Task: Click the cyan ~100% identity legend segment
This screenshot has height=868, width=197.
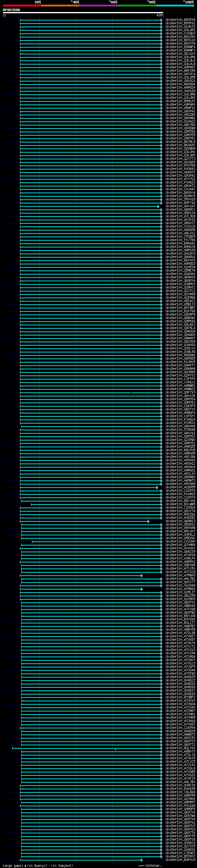Action: (175, 6)
